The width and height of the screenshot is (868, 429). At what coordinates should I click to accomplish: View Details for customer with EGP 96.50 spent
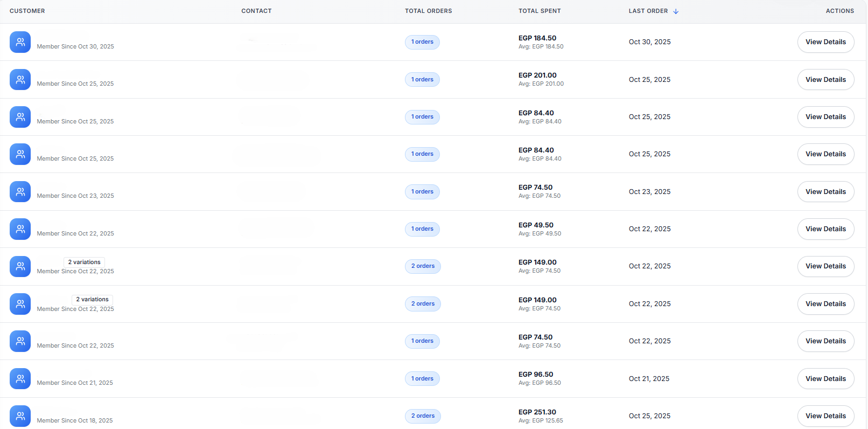pos(825,379)
